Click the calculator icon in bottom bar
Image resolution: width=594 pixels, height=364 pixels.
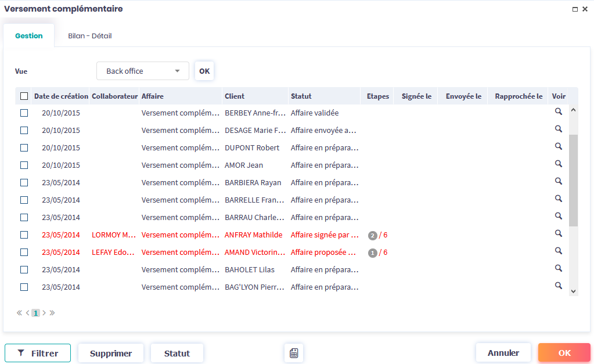click(294, 353)
